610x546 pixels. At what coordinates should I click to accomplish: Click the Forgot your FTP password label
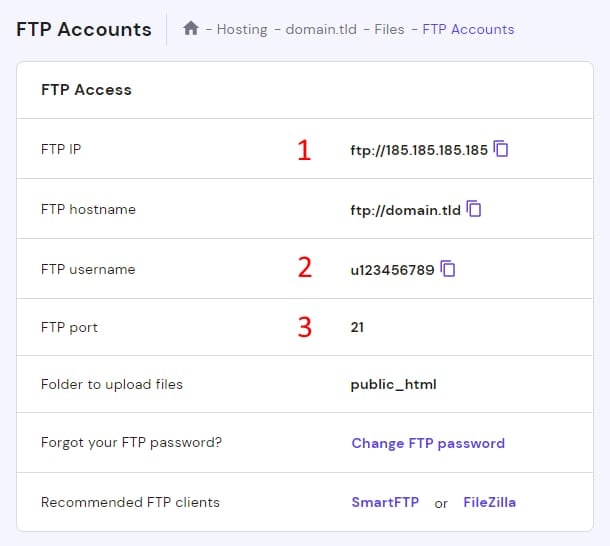point(115,443)
